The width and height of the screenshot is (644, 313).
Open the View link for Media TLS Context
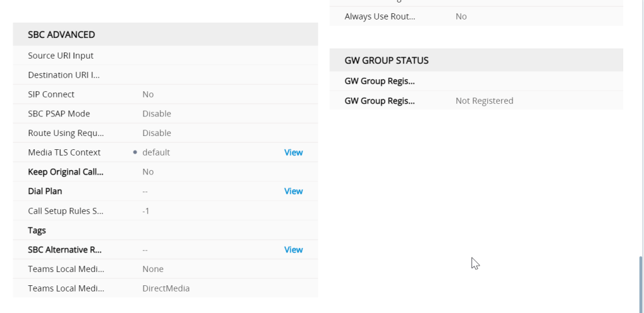click(293, 152)
